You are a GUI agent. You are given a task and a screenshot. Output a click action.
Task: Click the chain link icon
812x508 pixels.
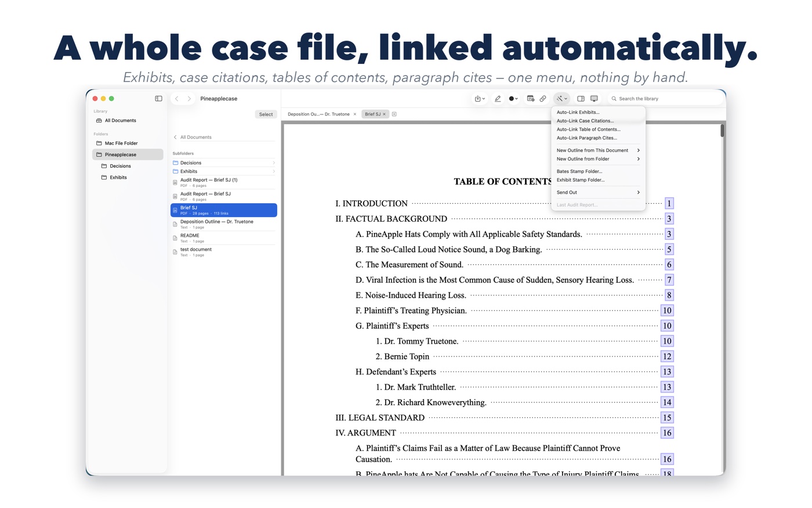click(543, 99)
